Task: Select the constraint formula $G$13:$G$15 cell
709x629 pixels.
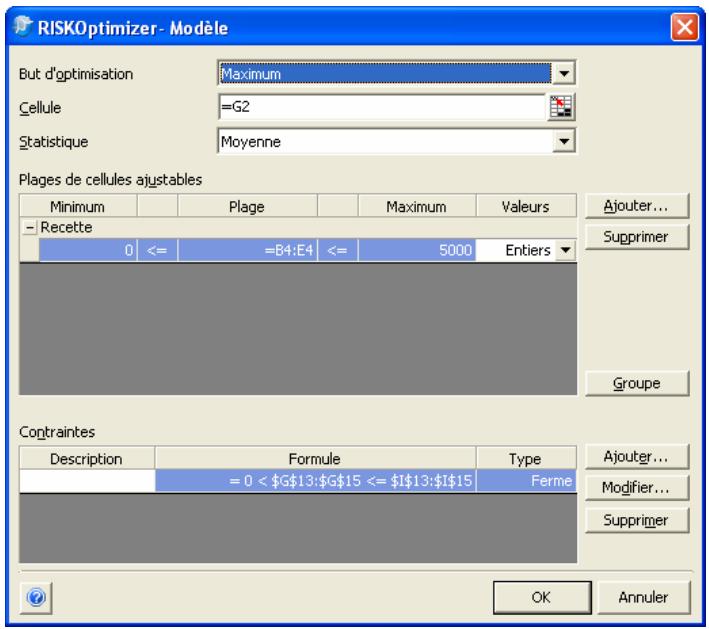Action: 315,481
